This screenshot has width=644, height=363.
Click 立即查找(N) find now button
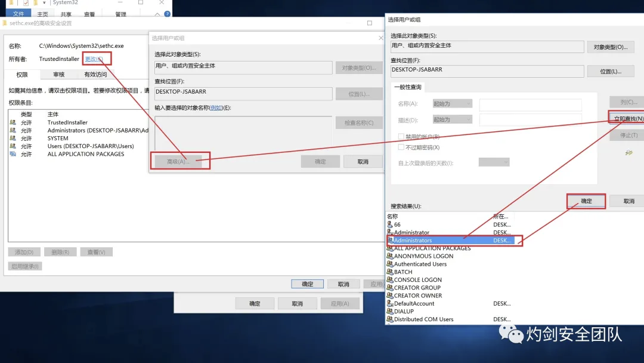point(627,118)
